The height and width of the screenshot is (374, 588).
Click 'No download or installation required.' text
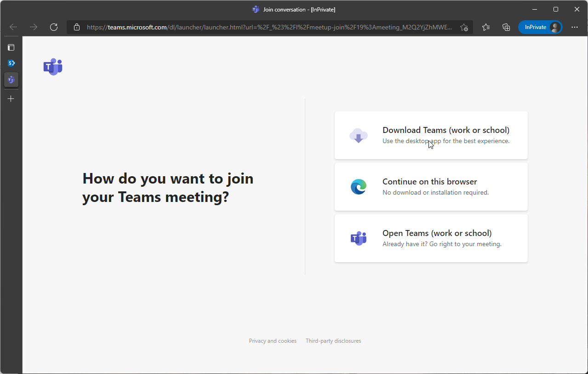435,193
